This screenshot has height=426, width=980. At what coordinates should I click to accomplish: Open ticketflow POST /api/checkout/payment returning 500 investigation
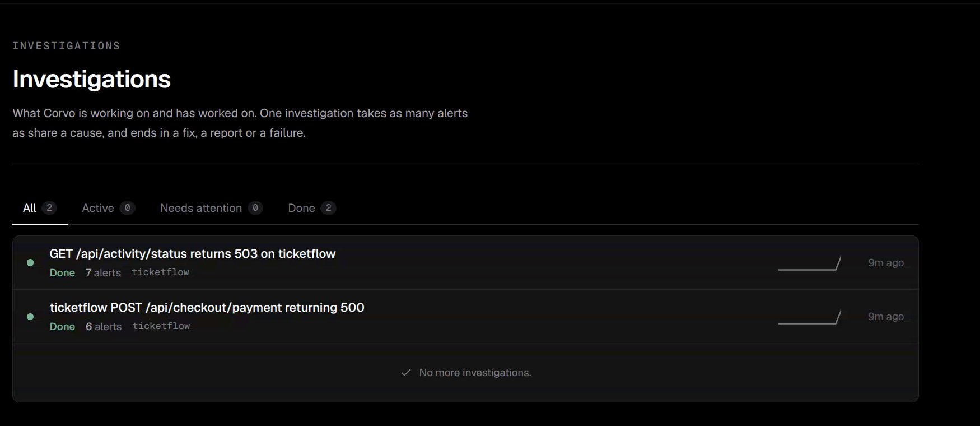pos(465,317)
